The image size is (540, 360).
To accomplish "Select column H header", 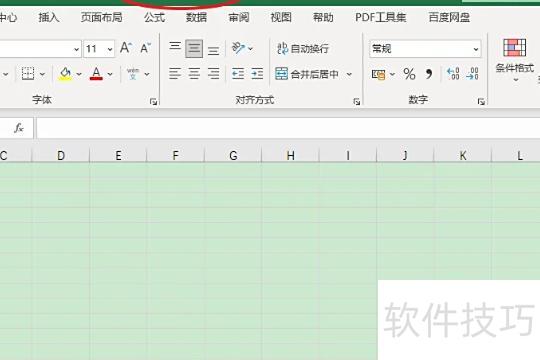I will click(291, 155).
